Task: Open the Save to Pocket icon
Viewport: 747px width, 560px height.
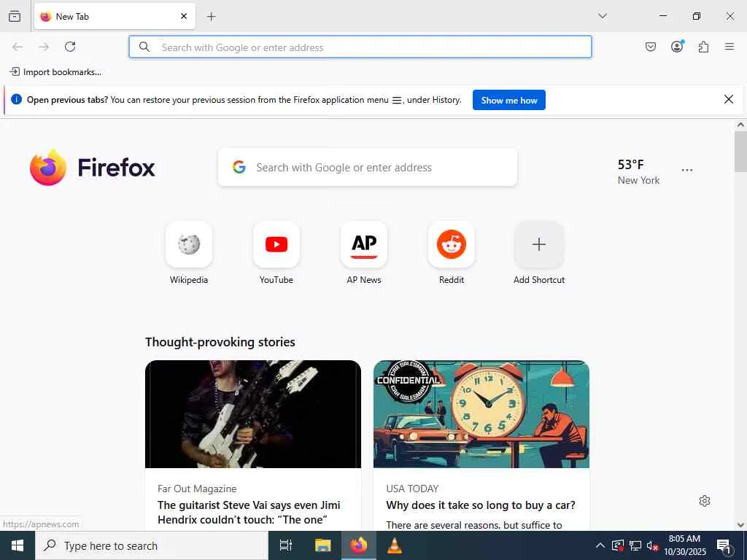Action: click(x=651, y=47)
